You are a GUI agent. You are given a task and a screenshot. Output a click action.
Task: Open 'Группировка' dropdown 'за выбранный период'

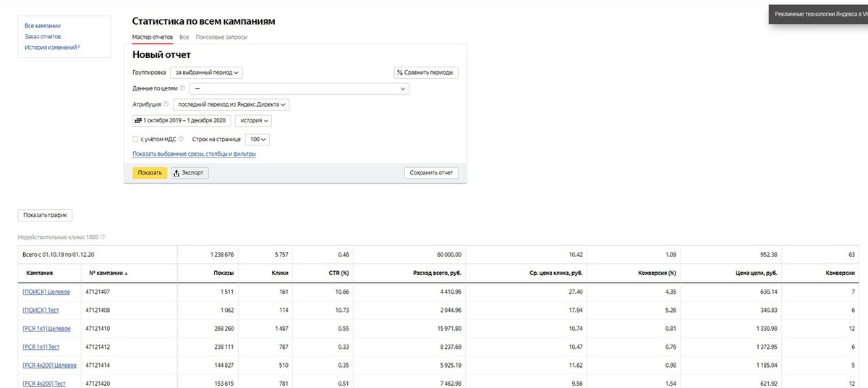tap(206, 72)
